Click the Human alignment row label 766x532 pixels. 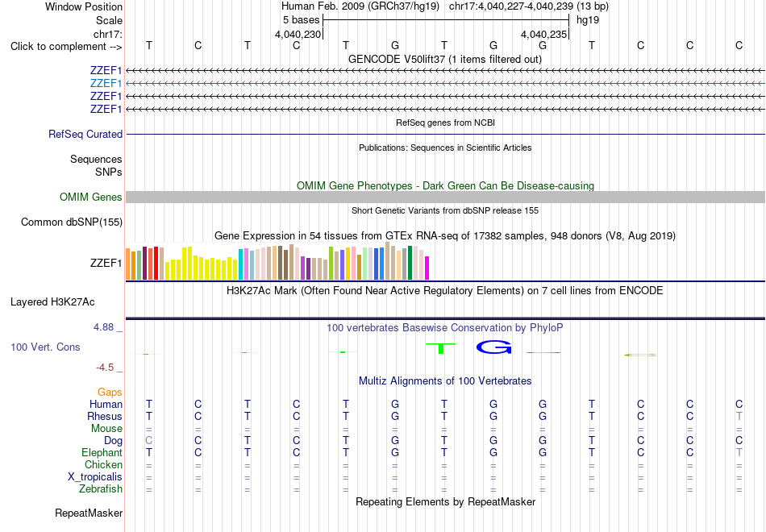pyautogui.click(x=106, y=404)
